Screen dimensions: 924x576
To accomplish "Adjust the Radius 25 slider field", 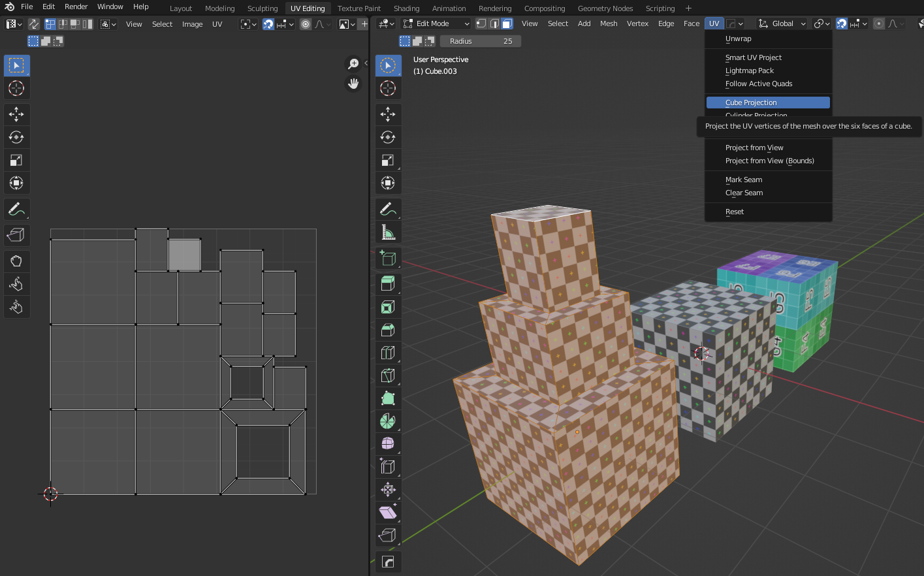I will pyautogui.click(x=481, y=41).
